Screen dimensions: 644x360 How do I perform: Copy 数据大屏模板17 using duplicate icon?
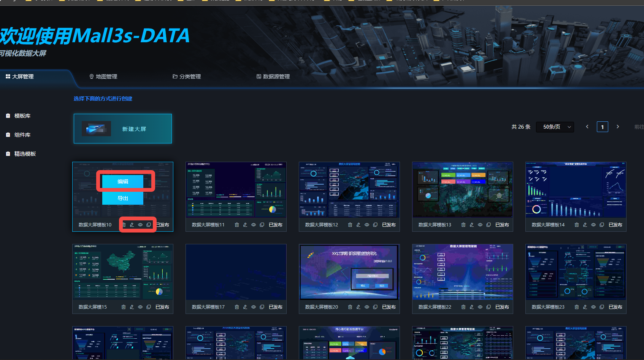pos(262,307)
